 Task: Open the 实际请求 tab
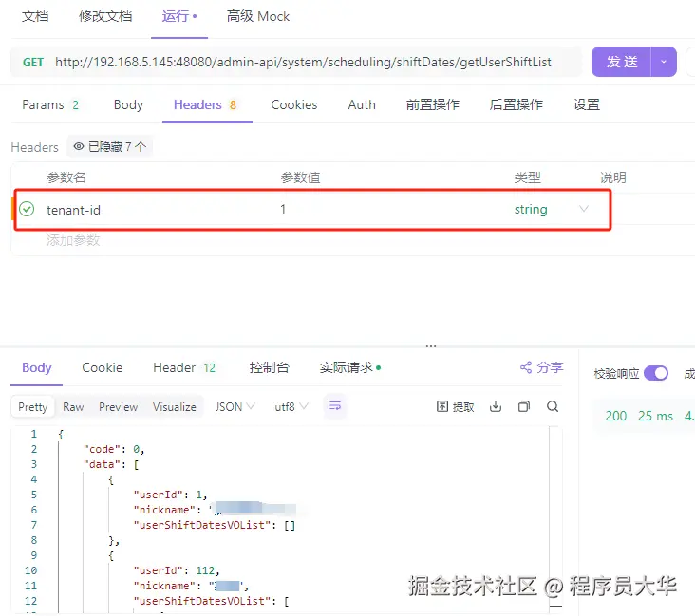(350, 368)
